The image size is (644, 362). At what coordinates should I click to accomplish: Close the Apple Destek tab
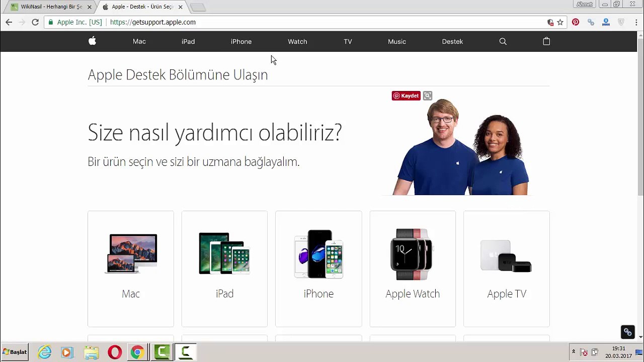180,7
